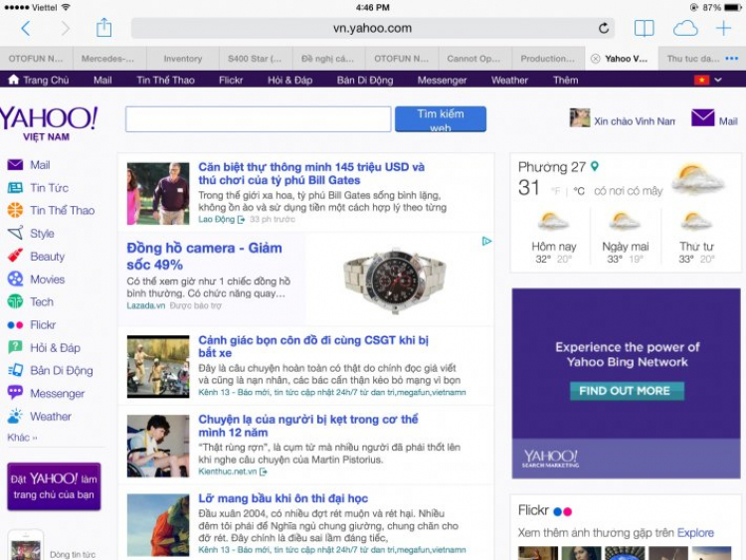Click inside the Yahoo search input box
The width and height of the screenshot is (746, 560).
(259, 119)
